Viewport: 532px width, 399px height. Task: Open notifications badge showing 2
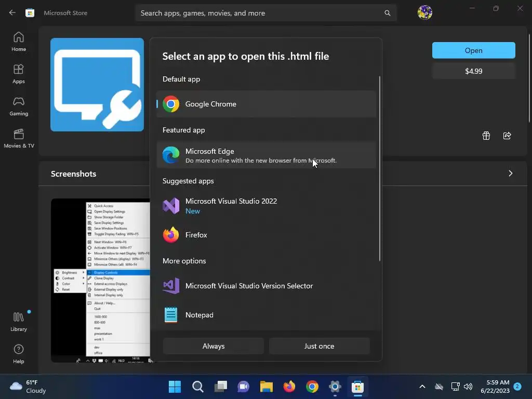click(517, 387)
